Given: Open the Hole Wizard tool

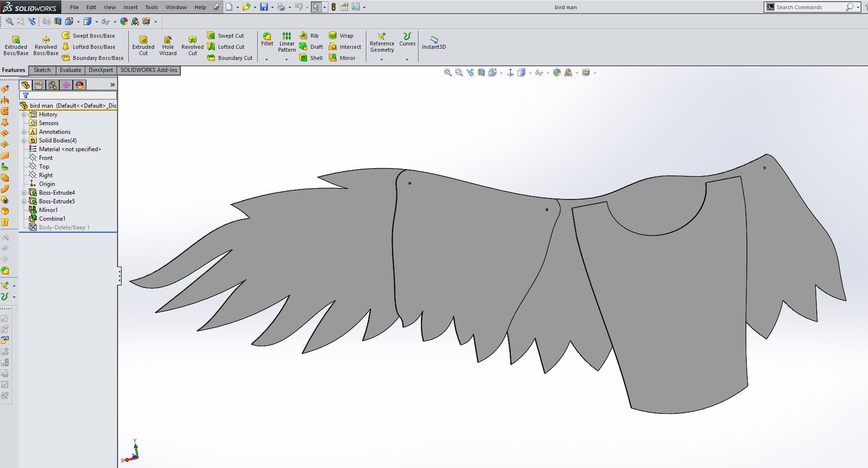Looking at the screenshot, I should tap(168, 45).
